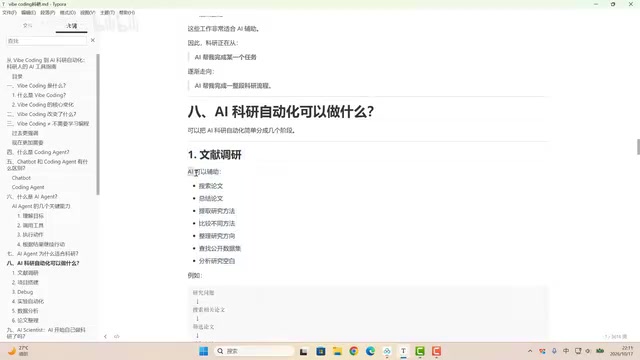
Task: Open the display/network tray icon
Action: [578, 351]
